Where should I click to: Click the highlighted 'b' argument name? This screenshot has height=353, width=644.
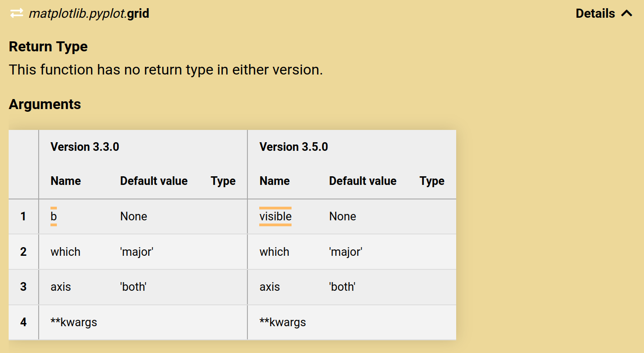[x=54, y=217]
